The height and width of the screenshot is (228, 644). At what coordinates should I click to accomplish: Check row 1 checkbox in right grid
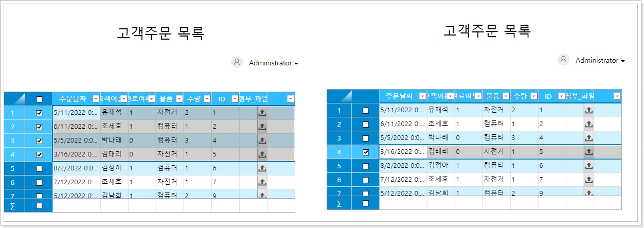click(366, 110)
